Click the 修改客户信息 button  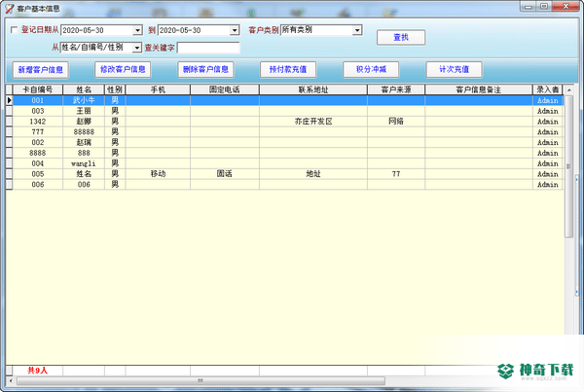(x=123, y=69)
